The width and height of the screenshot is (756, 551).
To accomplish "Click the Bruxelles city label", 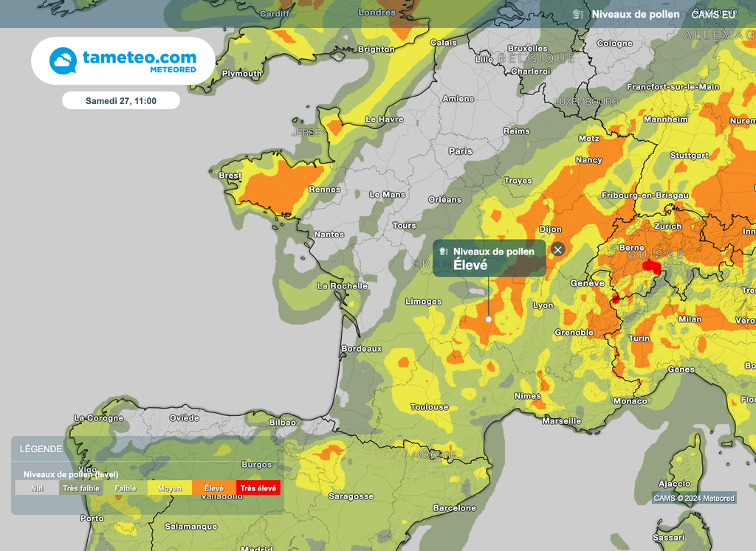I will tap(527, 48).
